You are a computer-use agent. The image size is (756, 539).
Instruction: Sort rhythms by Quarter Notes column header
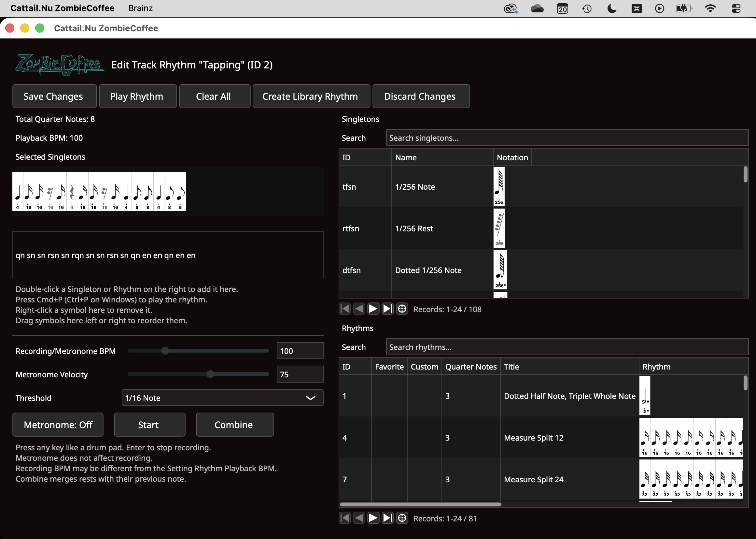point(471,366)
